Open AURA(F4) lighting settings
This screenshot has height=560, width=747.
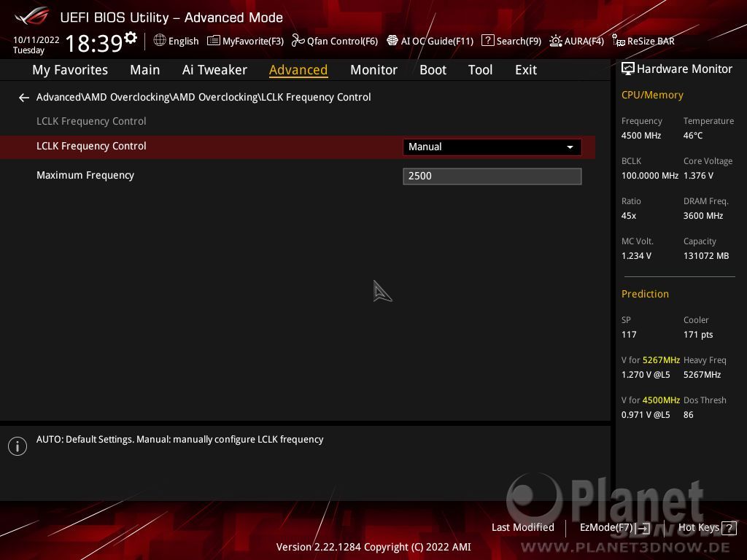577,41
